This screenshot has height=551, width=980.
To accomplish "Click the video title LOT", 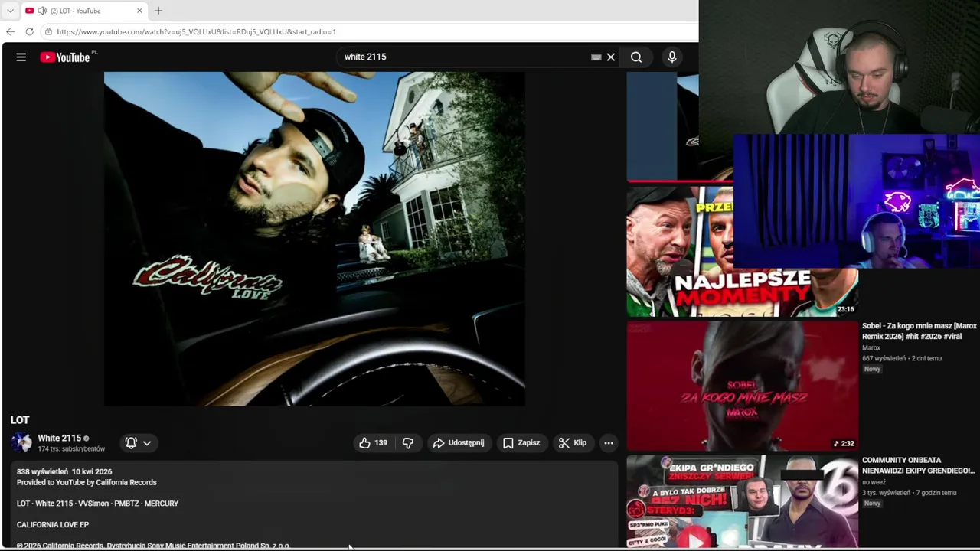I will coord(20,420).
